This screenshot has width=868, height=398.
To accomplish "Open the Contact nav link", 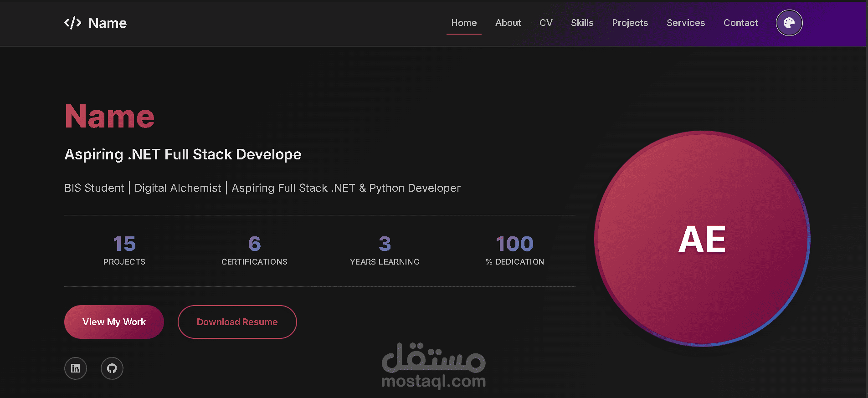I will click(740, 23).
